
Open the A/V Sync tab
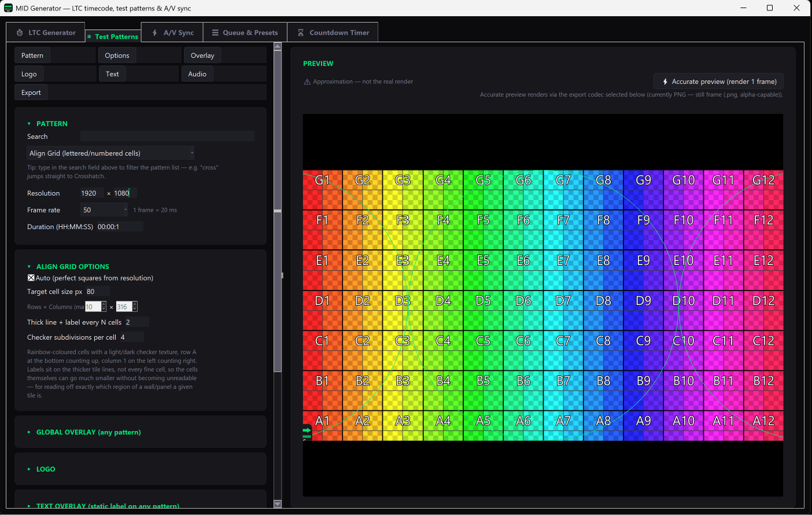coord(172,32)
